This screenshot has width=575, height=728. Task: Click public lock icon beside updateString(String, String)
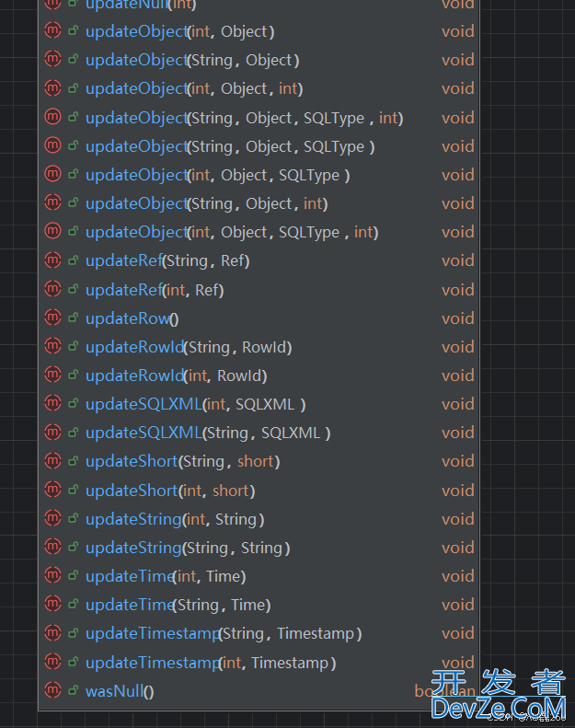pyautogui.click(x=73, y=547)
